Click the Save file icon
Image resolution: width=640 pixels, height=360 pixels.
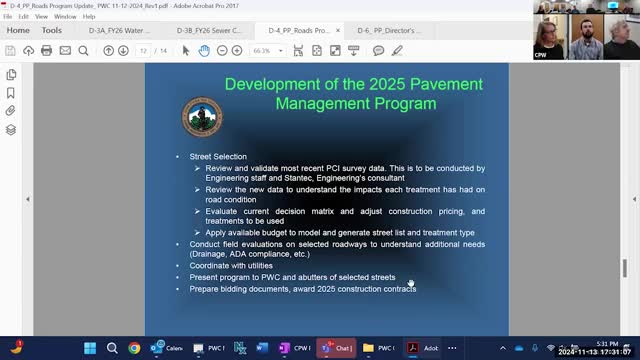pyautogui.click(x=10, y=51)
